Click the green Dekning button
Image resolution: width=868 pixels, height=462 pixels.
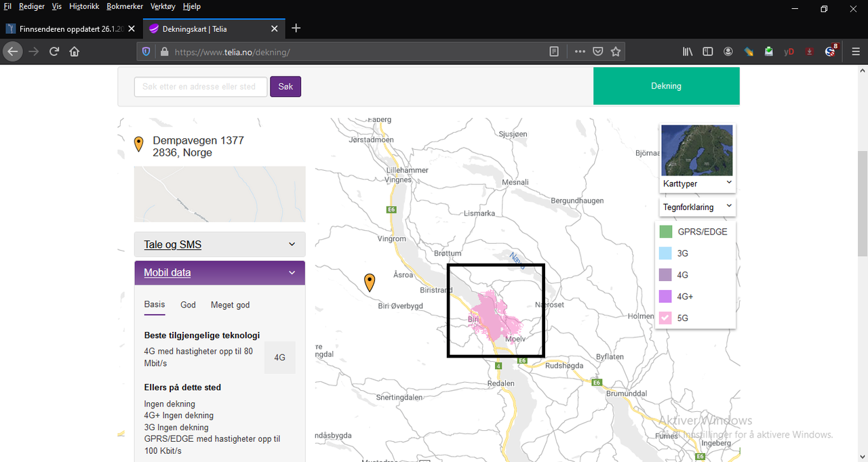pyautogui.click(x=666, y=86)
